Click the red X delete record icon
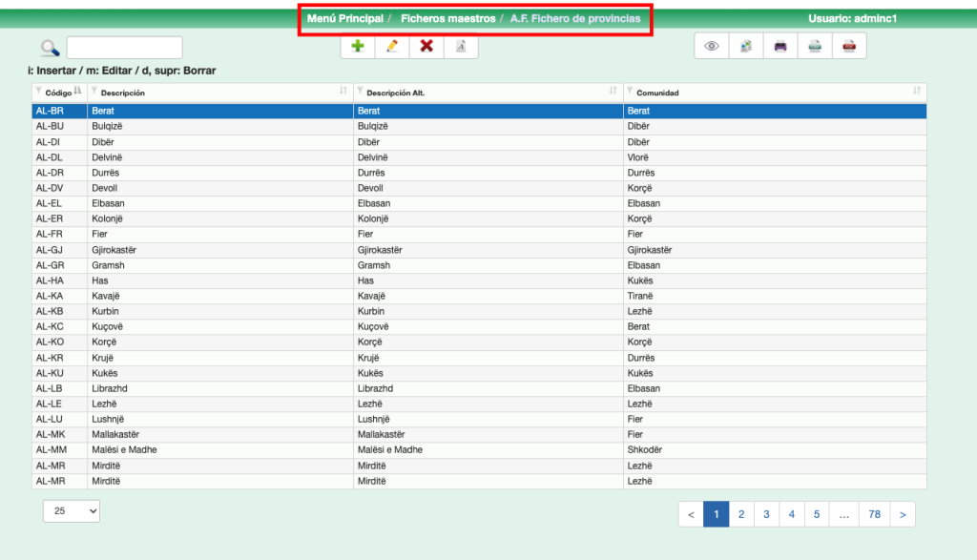Image resolution: width=977 pixels, height=560 pixels. 426,46
